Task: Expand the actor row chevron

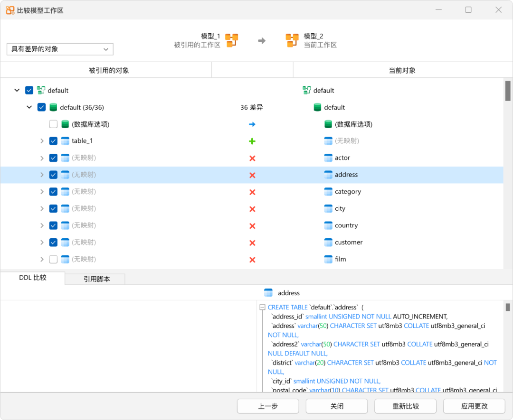Action: pos(42,158)
